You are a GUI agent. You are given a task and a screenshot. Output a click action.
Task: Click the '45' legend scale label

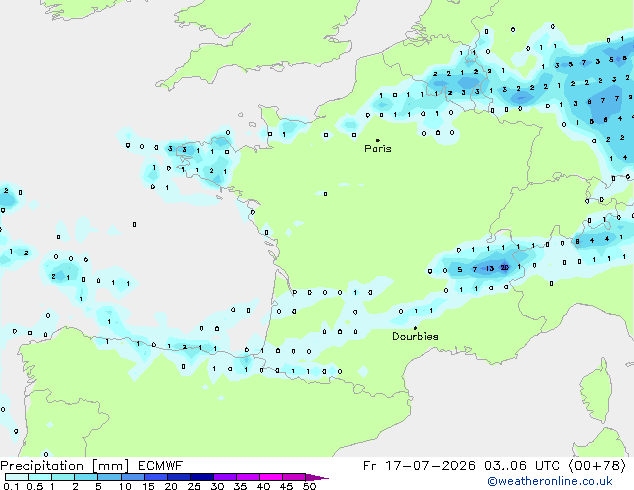286,486
